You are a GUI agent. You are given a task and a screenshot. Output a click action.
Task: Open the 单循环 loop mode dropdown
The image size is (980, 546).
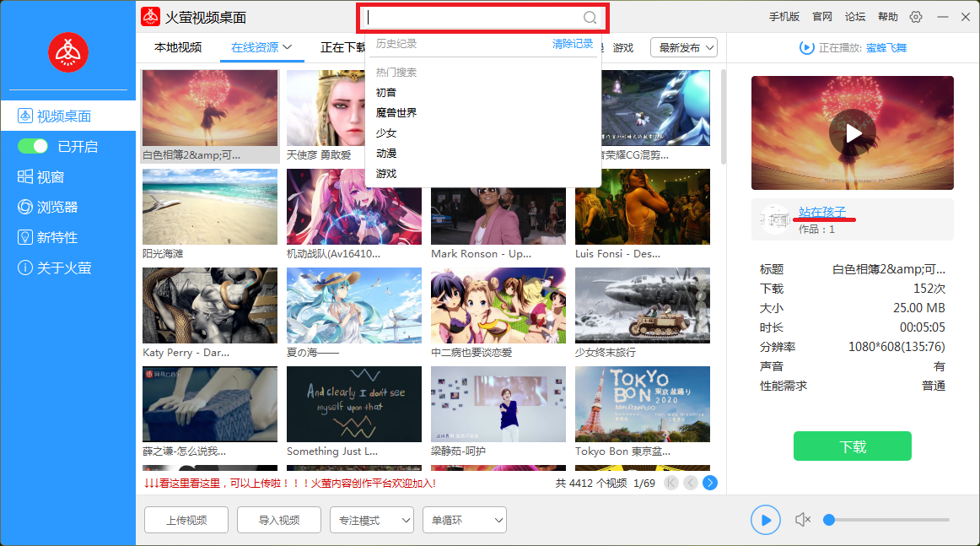pyautogui.click(x=464, y=520)
